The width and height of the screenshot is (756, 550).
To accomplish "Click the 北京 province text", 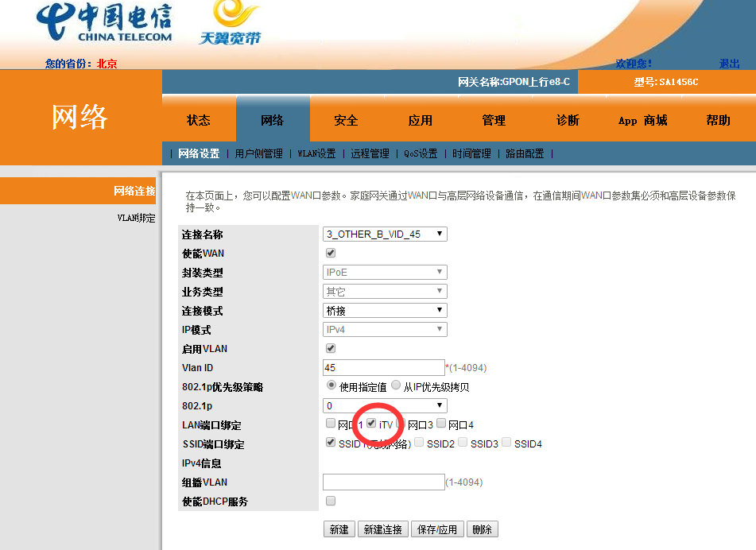I will click(107, 64).
